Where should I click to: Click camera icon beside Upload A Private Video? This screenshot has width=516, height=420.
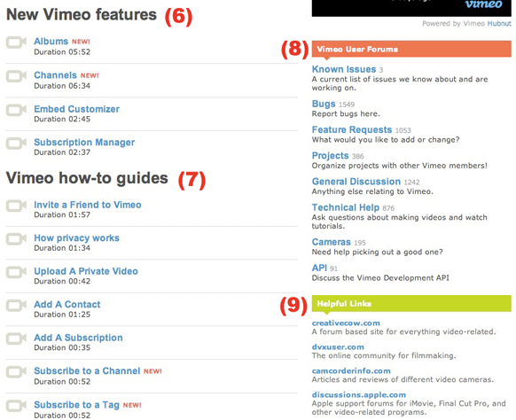tap(16, 272)
